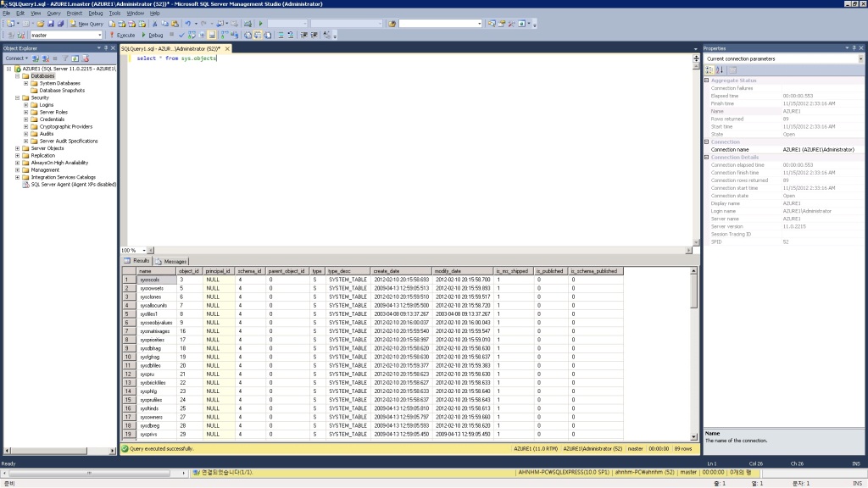Expand the Management node
Screen dimensions: 868x488
coord(17,169)
